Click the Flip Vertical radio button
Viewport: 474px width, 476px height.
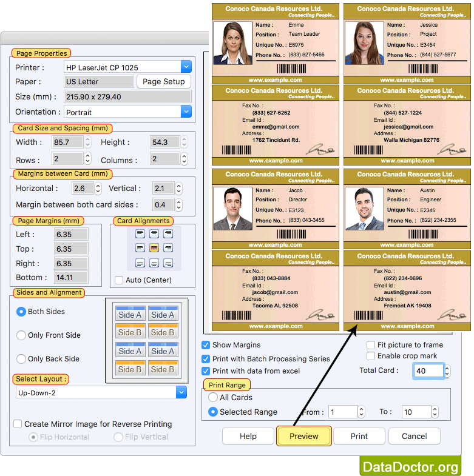point(118,437)
